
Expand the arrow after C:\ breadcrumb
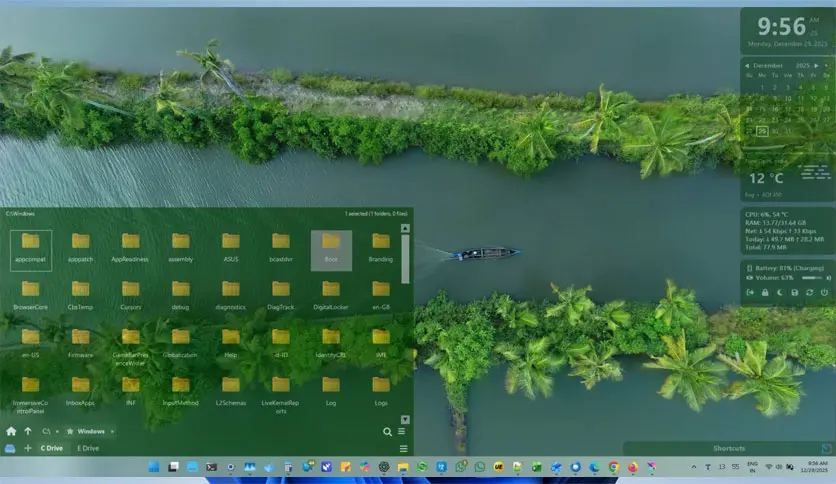(x=57, y=431)
